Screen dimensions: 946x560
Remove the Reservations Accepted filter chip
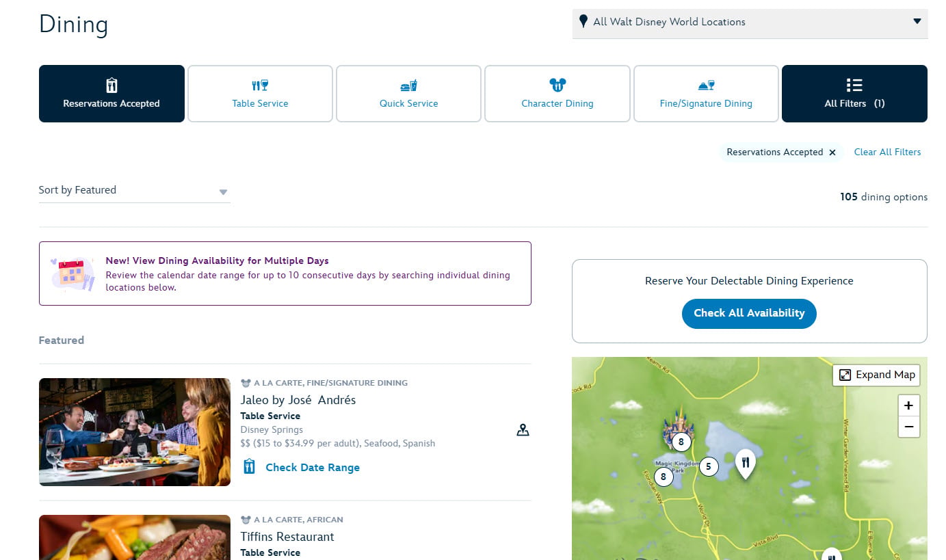tap(832, 152)
